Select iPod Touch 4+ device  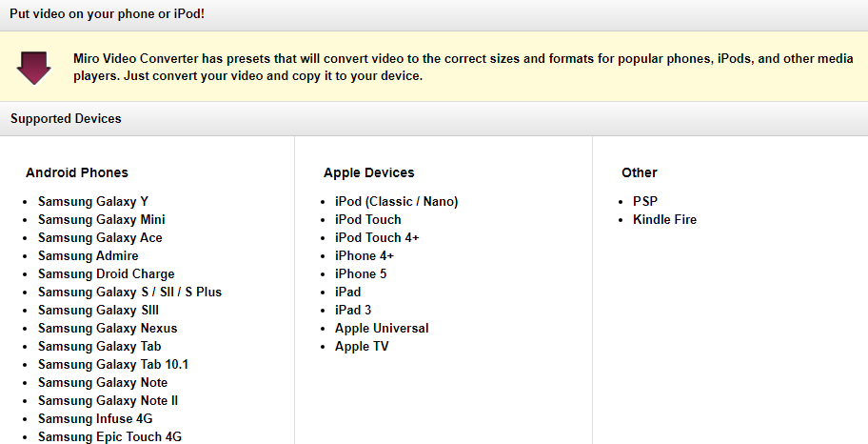377,237
